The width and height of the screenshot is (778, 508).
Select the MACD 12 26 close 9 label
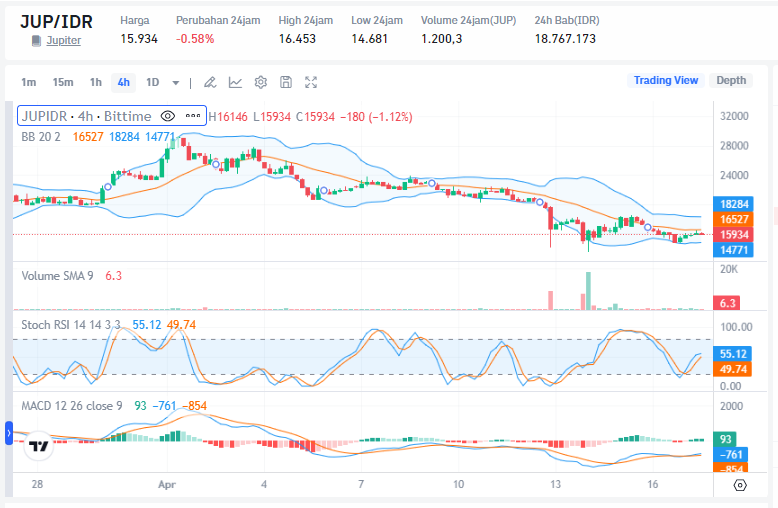pos(71,406)
